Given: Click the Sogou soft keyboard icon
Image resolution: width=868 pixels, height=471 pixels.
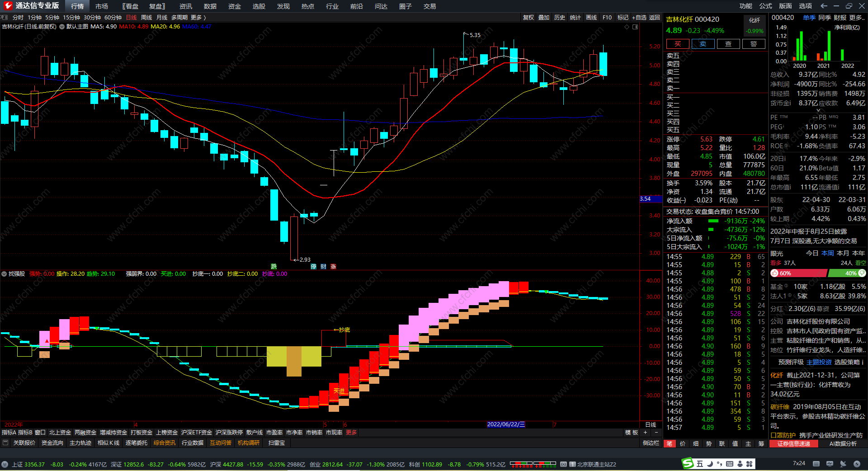Looking at the screenshot, I should click(730, 464).
